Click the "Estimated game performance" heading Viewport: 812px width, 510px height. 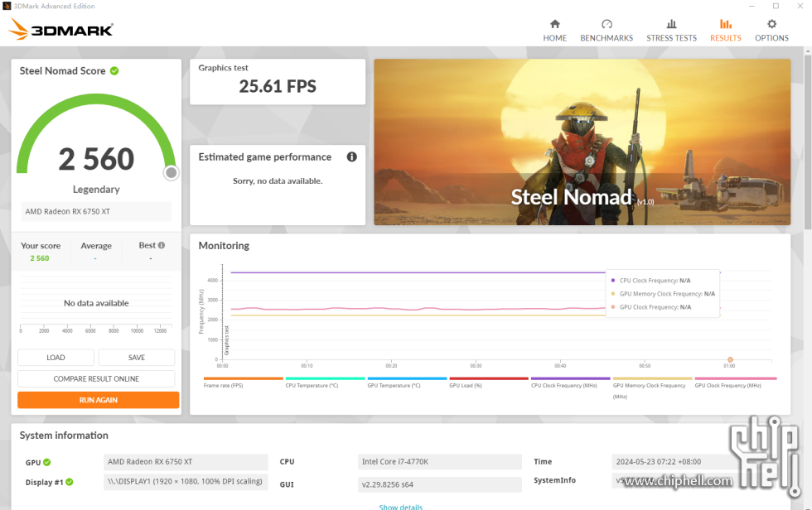[x=264, y=157]
